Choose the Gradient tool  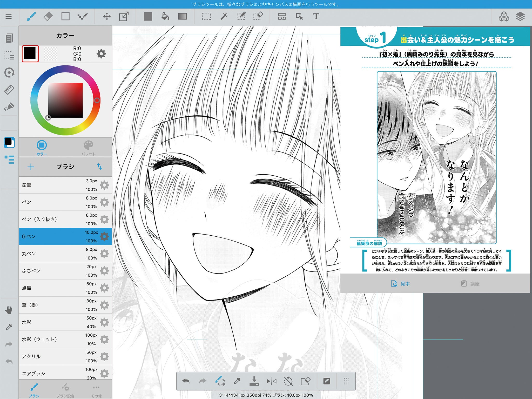pos(182,16)
